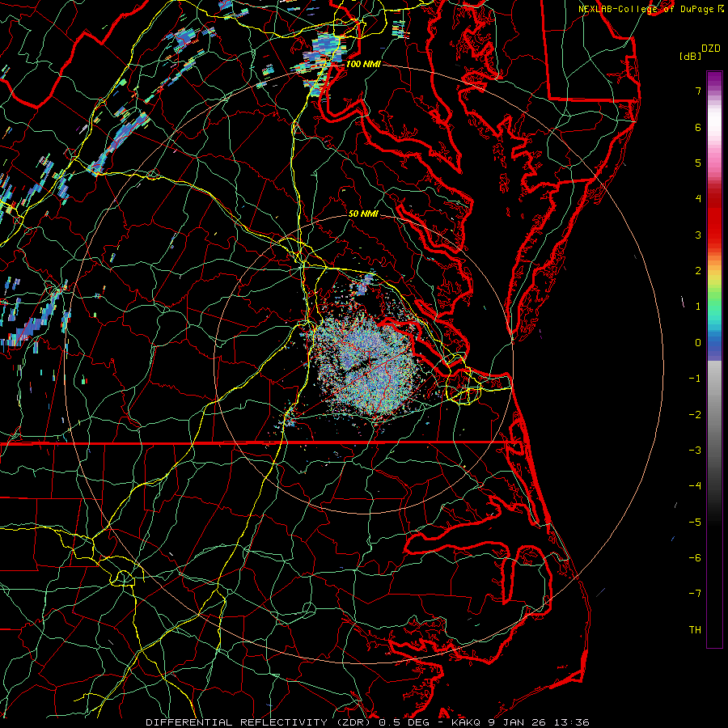This screenshot has width=728, height=728.
Task: Click the 1 value on color scale
Action: coord(698,307)
